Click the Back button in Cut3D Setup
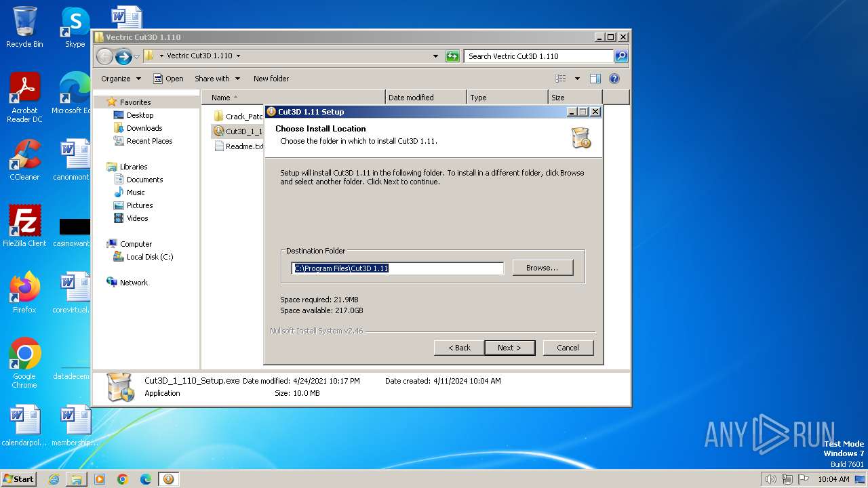The image size is (868, 488). coord(459,348)
